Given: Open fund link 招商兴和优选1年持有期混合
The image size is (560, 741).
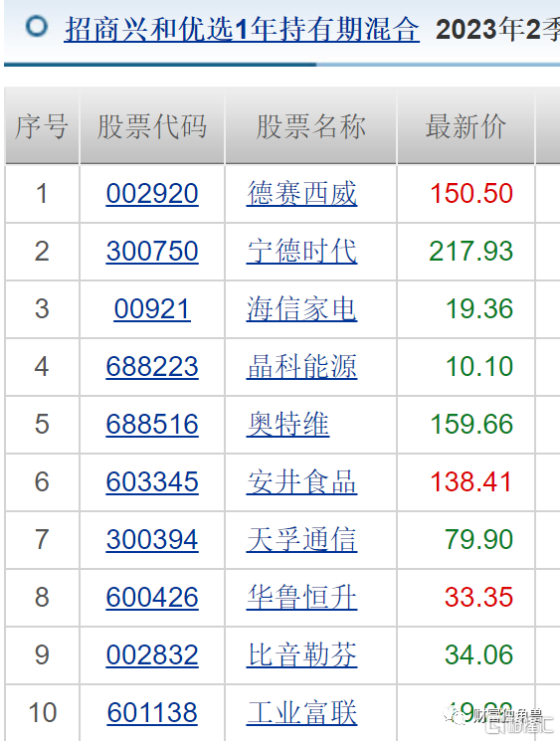Looking at the screenshot, I should pyautogui.click(x=242, y=29).
